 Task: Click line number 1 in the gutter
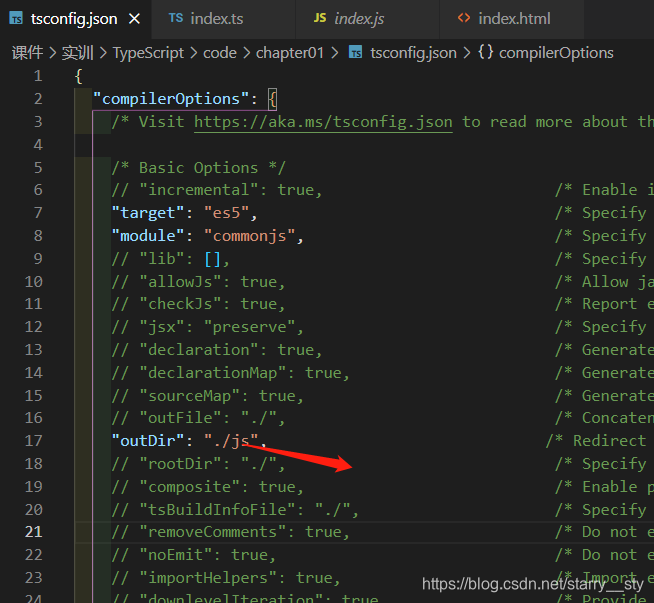pyautogui.click(x=38, y=76)
